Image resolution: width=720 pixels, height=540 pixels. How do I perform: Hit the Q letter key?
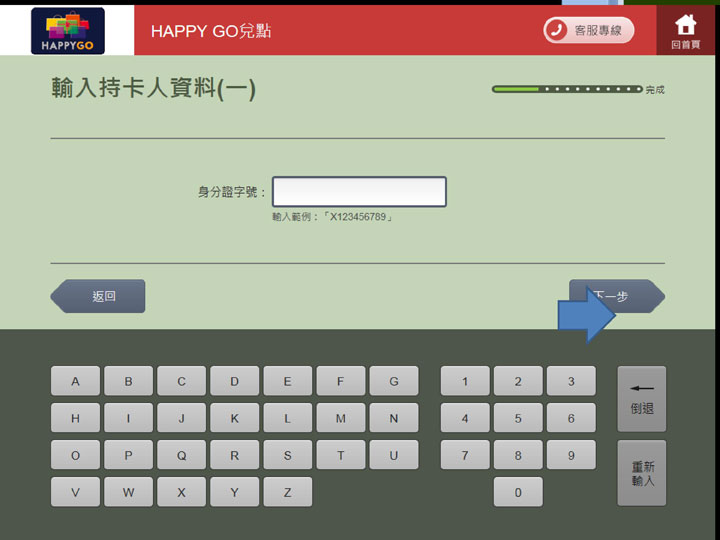tap(181, 455)
